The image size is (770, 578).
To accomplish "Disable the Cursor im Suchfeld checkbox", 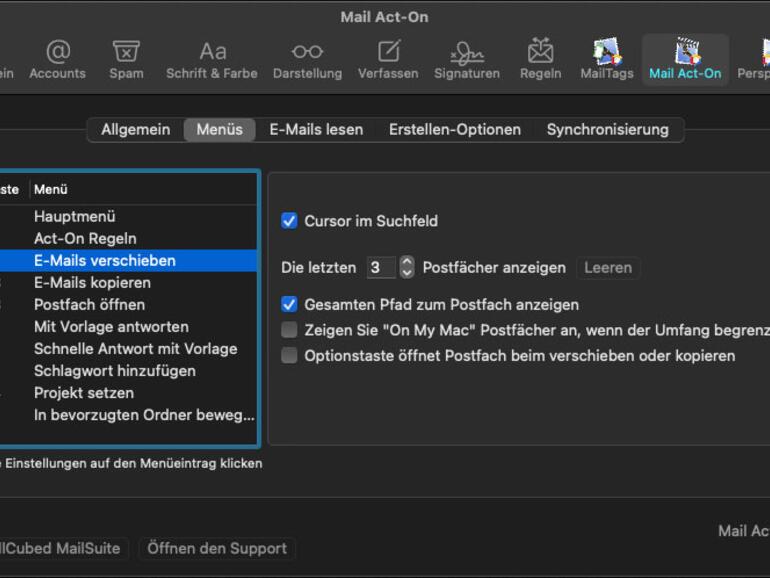I will click(x=289, y=221).
